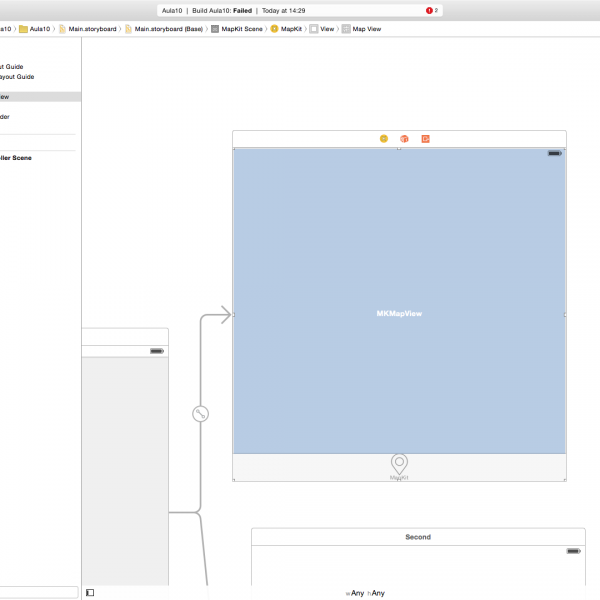600x600 pixels.
Task: Click the battery icon in the MapKit scene status bar
Action: 554,153
